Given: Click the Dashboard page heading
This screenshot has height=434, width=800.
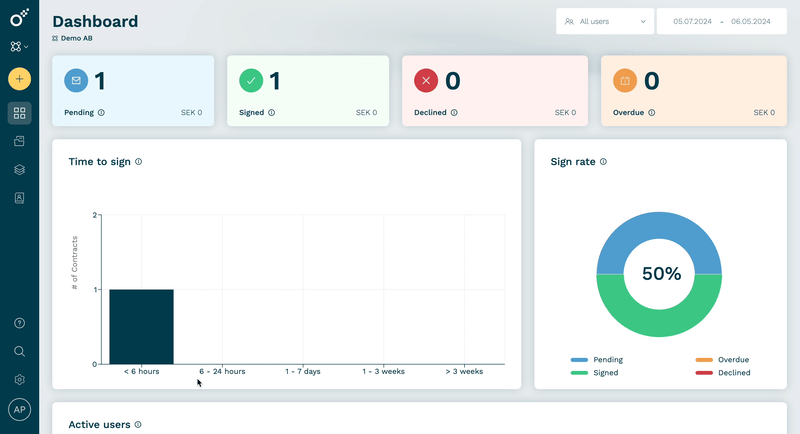Looking at the screenshot, I should (95, 21).
